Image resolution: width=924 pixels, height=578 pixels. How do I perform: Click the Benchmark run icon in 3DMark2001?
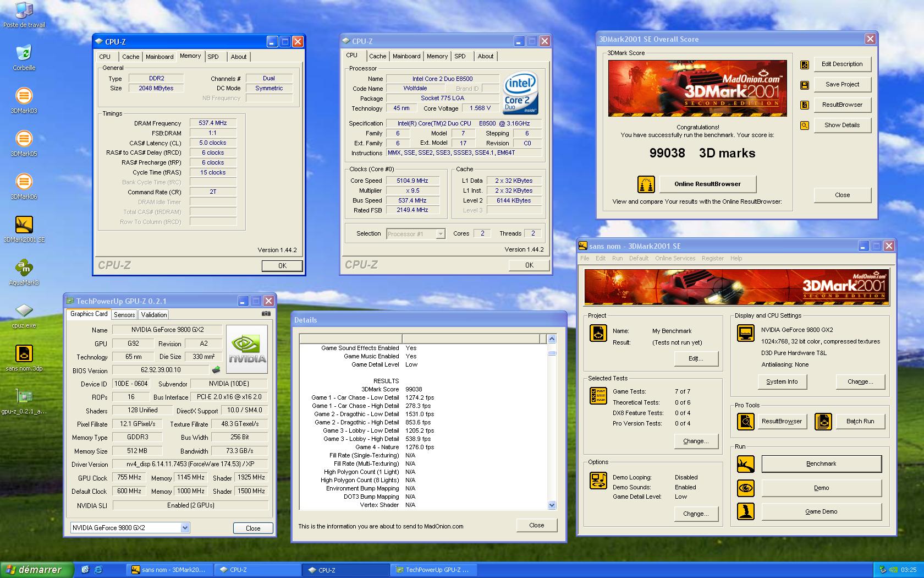tap(746, 464)
